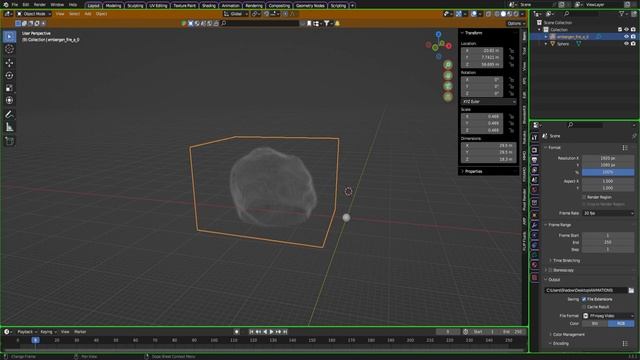Image resolution: width=640 pixels, height=360 pixels.
Task: Open the viewport Options dropdown
Action: pos(516,23)
